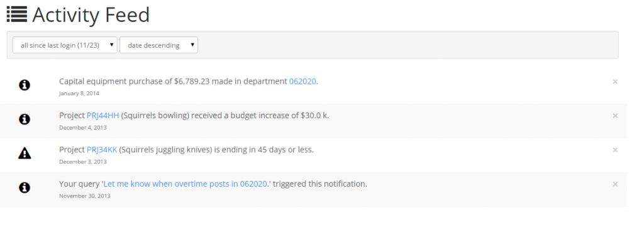Click the November 30, 2013 date stamp
The image size is (644, 227).
(x=85, y=196)
